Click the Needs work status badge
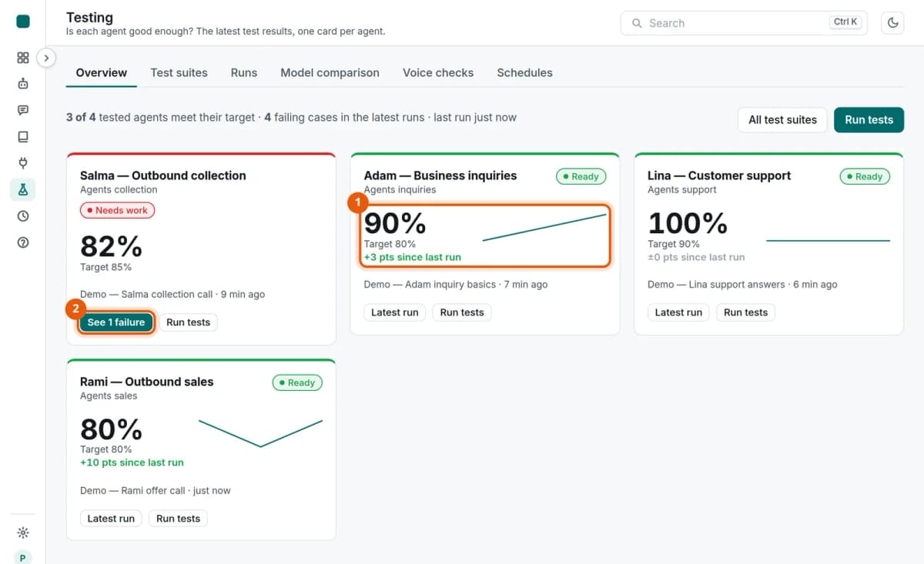This screenshot has width=924, height=564. click(118, 210)
